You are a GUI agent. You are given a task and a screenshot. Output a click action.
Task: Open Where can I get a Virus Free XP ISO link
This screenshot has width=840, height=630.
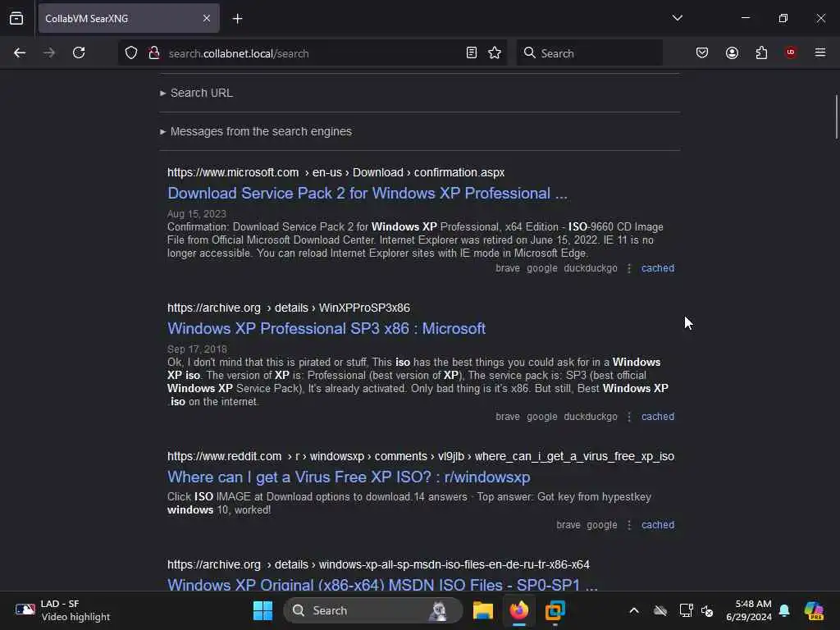pos(349,477)
